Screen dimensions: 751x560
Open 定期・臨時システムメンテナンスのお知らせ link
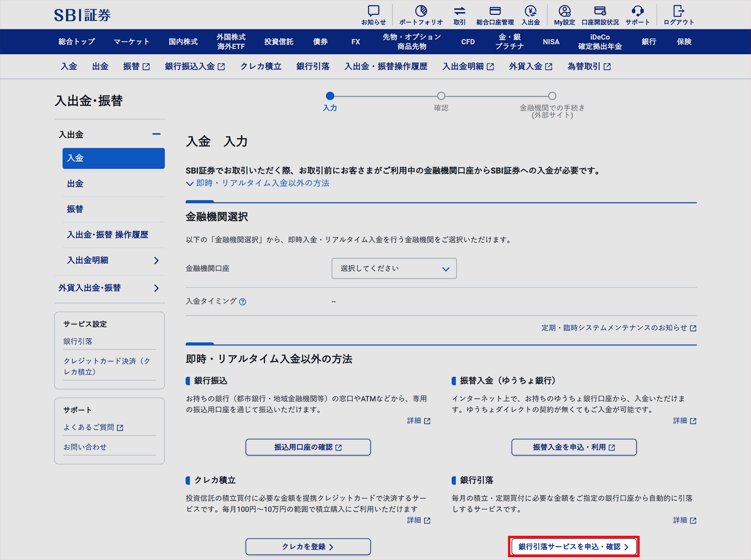[x=619, y=328]
